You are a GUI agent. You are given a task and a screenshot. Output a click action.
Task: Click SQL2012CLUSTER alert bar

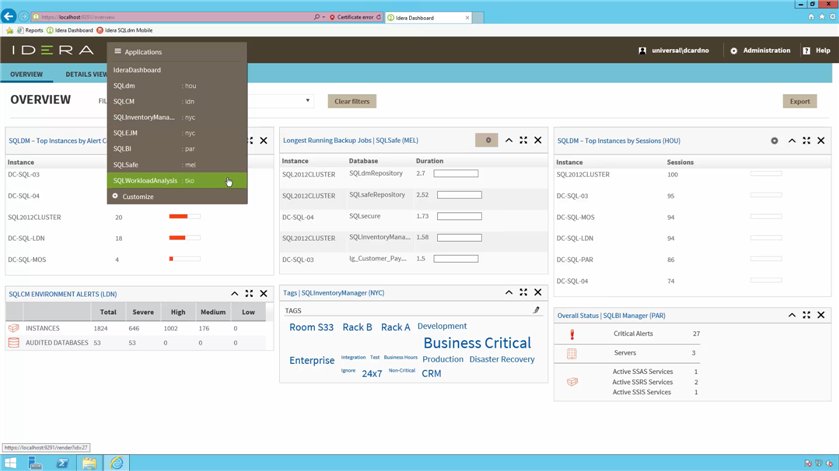185,216
